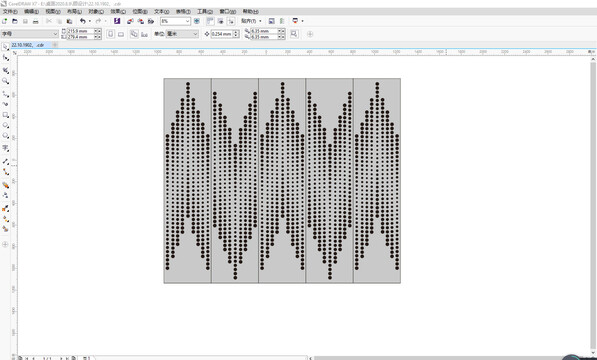Apply page layout to all pages

134,34
